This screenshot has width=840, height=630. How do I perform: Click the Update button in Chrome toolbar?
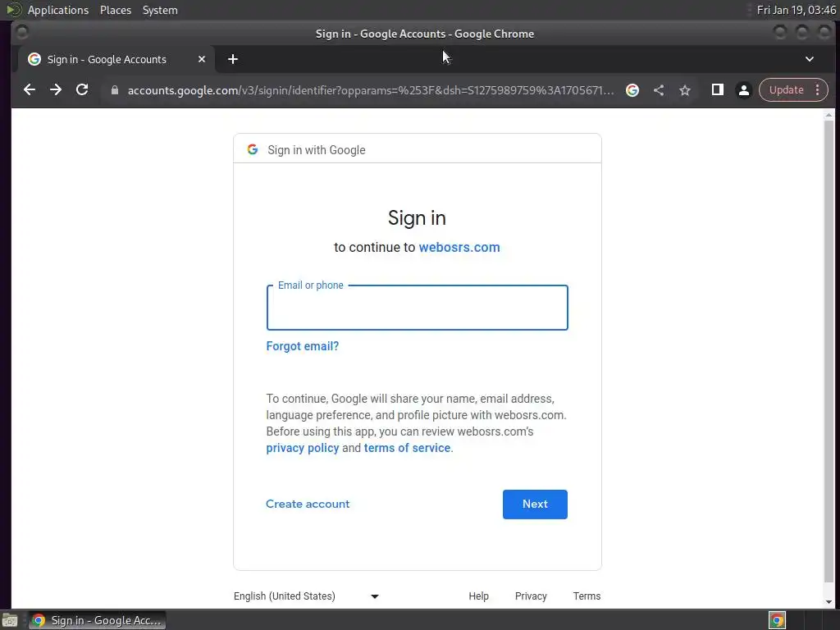point(787,90)
